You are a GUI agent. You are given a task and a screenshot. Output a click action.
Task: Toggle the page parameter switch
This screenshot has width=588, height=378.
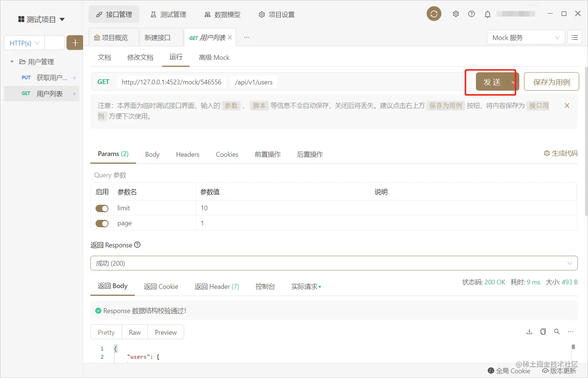[102, 223]
